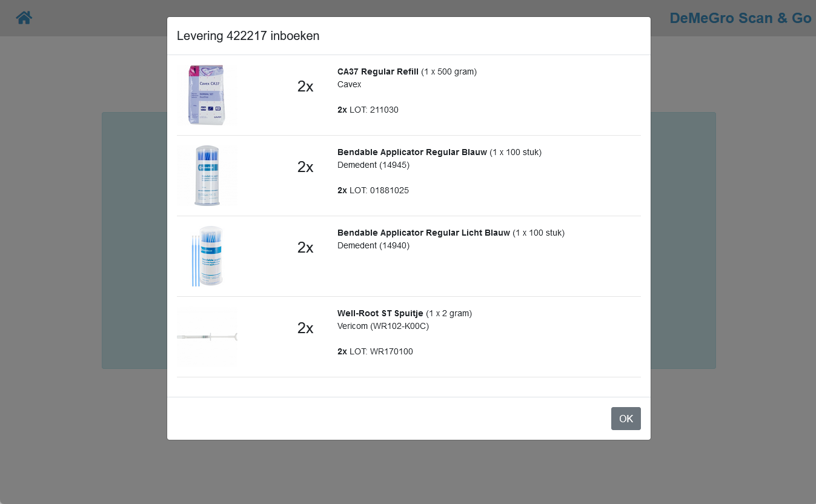
Task: Click the home icon in header
Action: pyautogui.click(x=24, y=18)
